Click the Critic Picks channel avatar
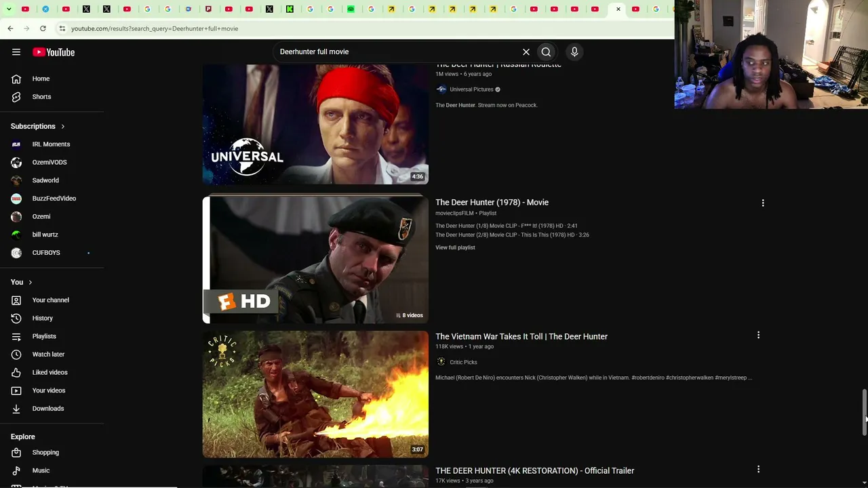 (x=441, y=362)
